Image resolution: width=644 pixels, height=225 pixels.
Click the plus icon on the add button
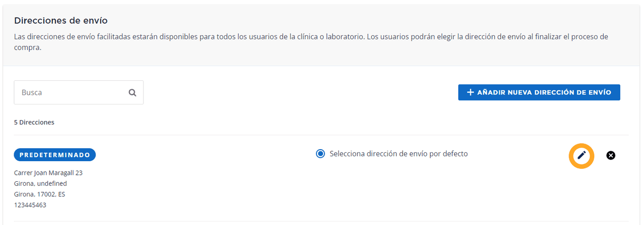click(470, 92)
